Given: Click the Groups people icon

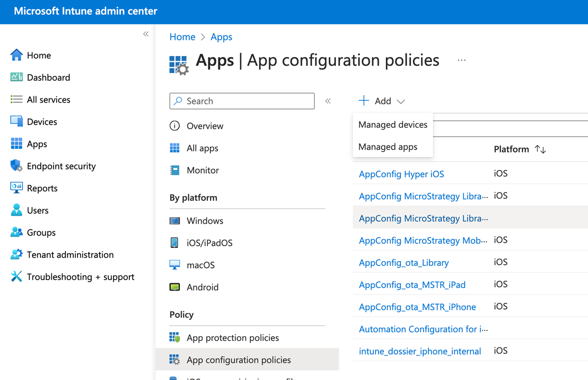Looking at the screenshot, I should [x=16, y=232].
